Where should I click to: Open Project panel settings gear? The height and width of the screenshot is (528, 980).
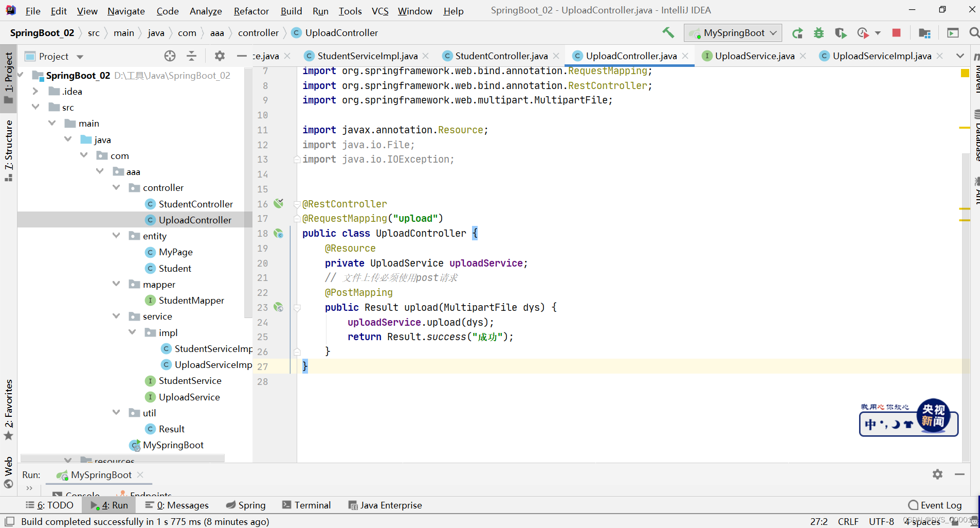point(220,56)
